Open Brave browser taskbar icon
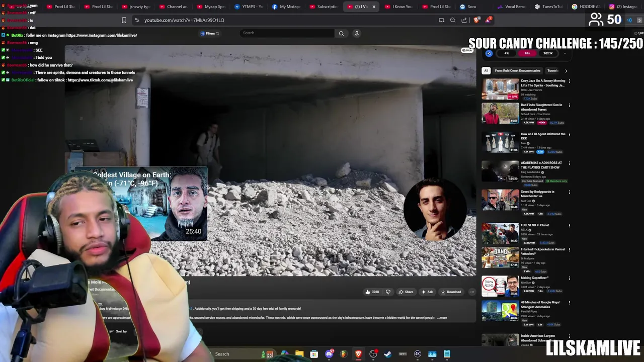This screenshot has width=644, height=362. 358,354
